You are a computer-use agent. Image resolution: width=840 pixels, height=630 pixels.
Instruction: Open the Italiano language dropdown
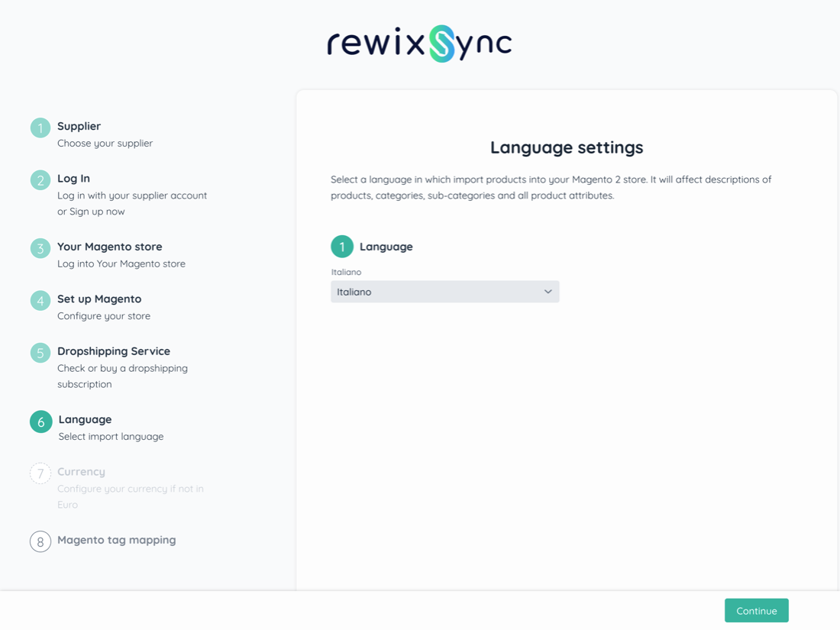pyautogui.click(x=435, y=292)
